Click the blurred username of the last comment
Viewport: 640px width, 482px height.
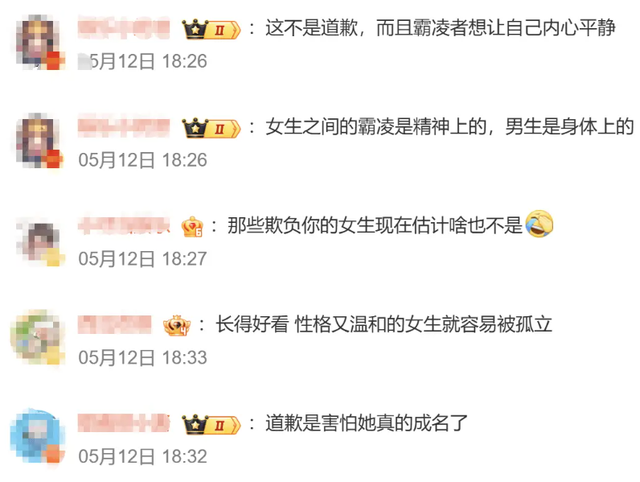click(x=124, y=423)
